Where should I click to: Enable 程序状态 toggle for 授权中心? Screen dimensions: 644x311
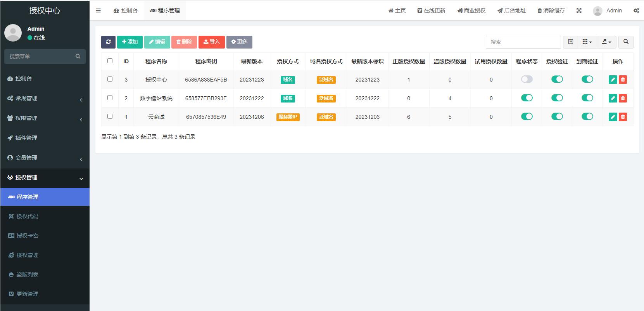pos(527,79)
